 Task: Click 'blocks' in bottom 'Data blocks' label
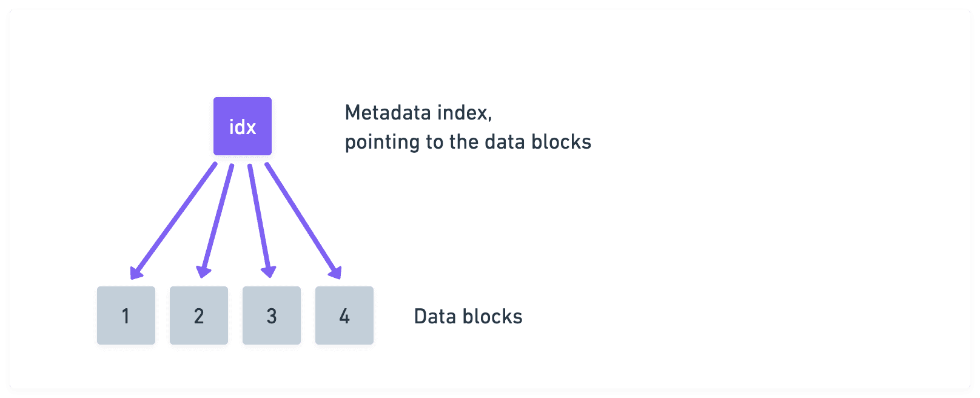point(492,317)
